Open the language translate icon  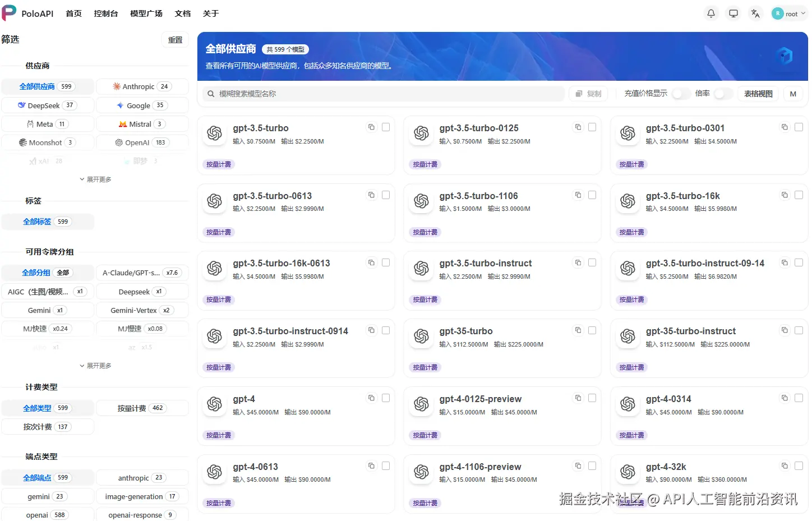(x=755, y=13)
